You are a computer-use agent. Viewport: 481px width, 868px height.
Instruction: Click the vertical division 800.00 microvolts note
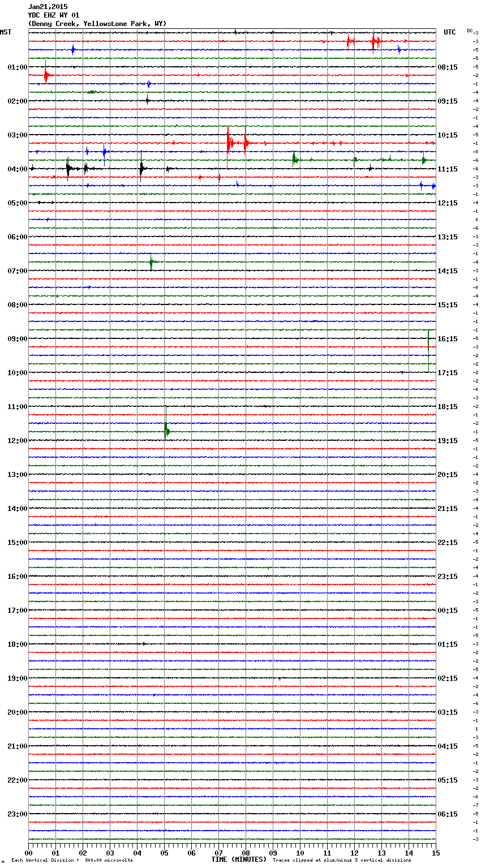click(x=72, y=861)
